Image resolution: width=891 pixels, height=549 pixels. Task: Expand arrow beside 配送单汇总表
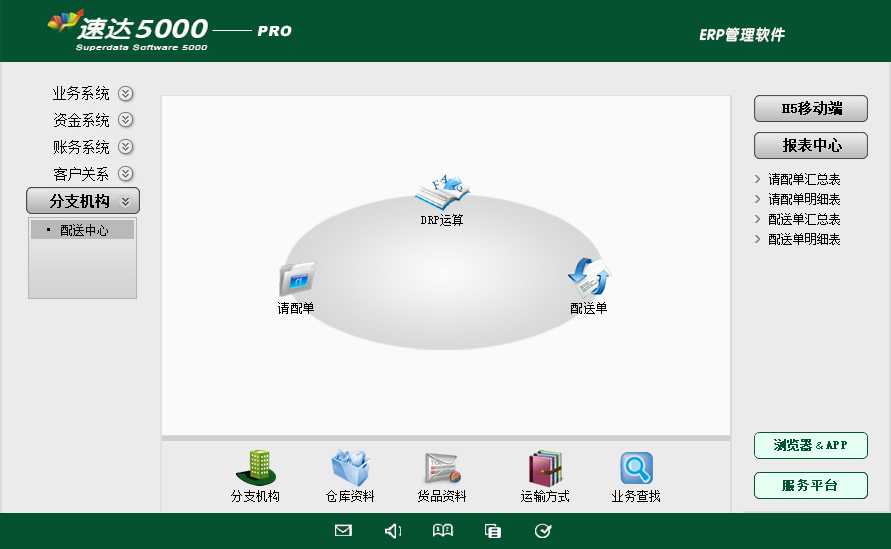pos(757,219)
